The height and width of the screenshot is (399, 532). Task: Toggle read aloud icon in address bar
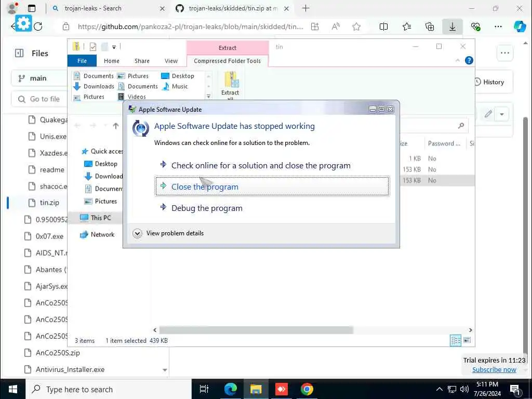(336, 26)
